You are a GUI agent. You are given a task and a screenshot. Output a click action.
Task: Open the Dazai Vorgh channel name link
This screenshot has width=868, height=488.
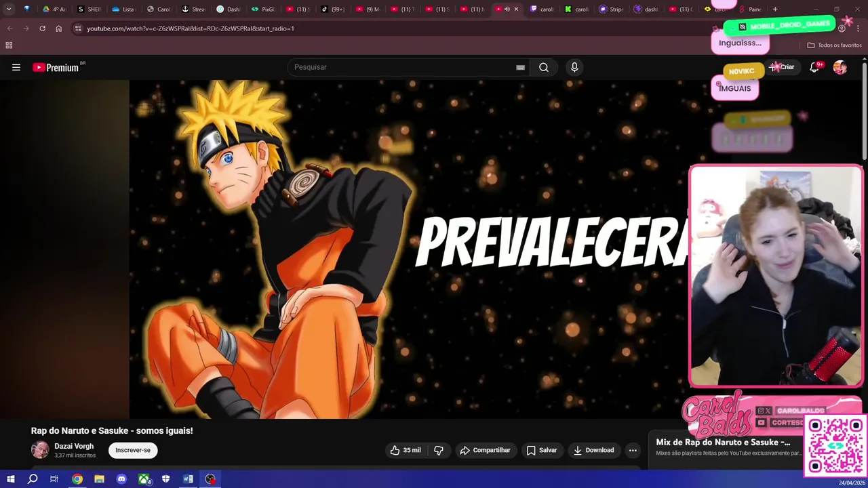coord(74,446)
